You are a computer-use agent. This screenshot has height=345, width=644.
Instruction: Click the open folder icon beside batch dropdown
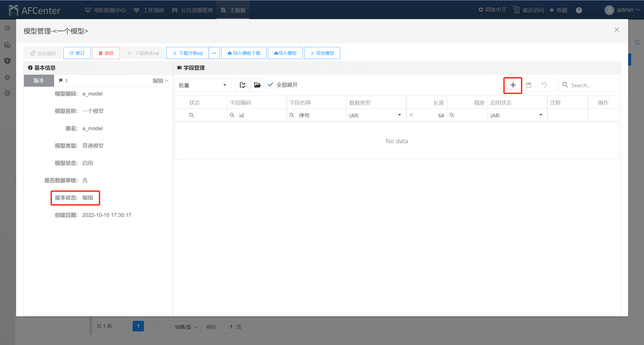tap(257, 85)
